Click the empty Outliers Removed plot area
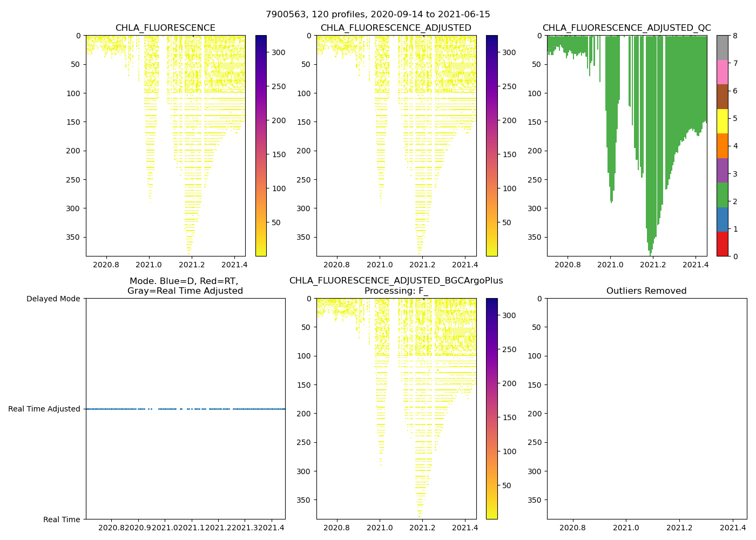 (646, 409)
